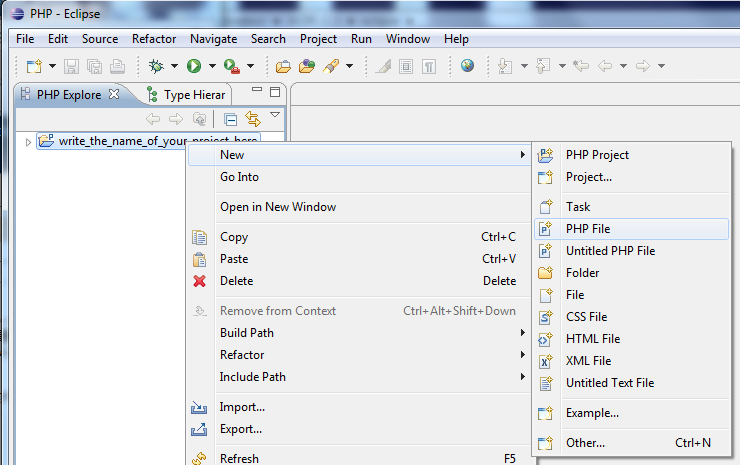Open the New wizard dropdown arrow

(x=52, y=66)
